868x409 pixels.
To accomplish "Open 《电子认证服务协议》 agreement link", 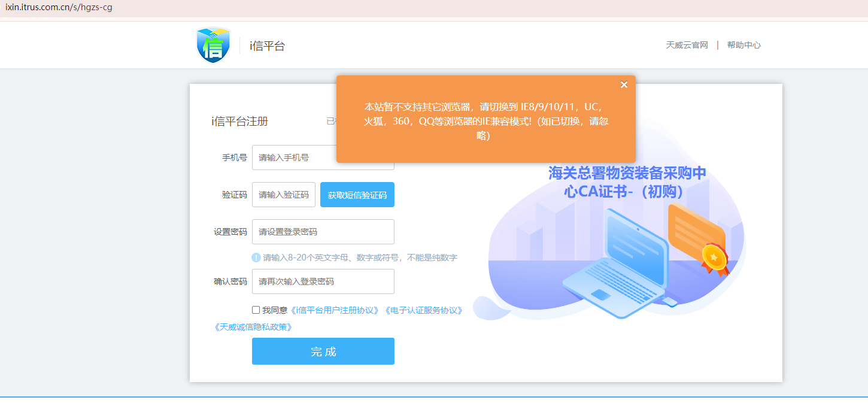I will coord(424,310).
